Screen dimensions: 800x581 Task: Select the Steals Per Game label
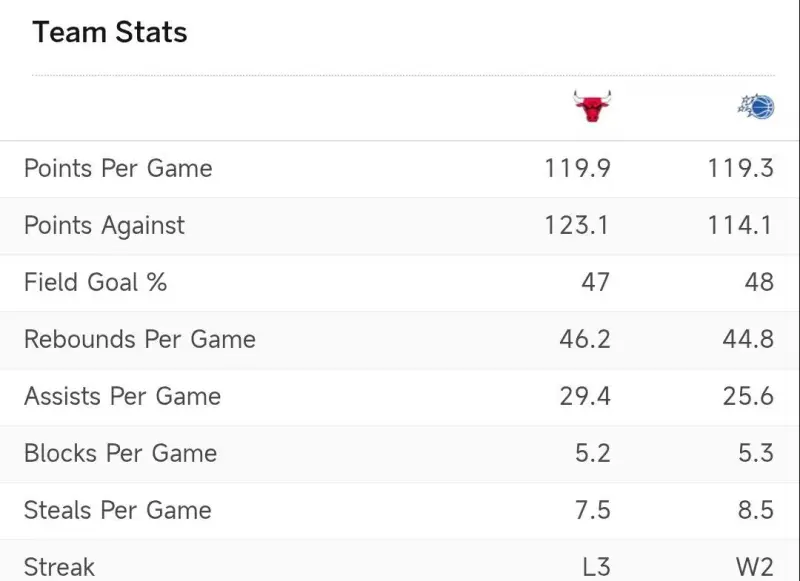(x=118, y=510)
